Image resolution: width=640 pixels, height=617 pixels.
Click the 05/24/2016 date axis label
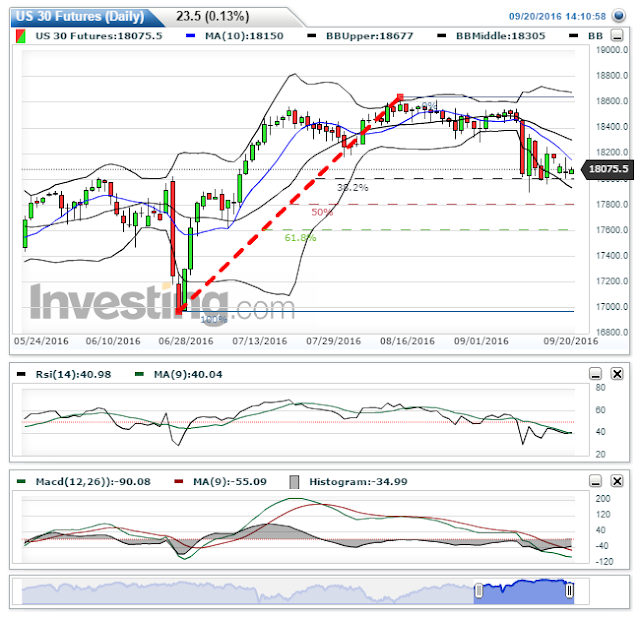coord(41,341)
